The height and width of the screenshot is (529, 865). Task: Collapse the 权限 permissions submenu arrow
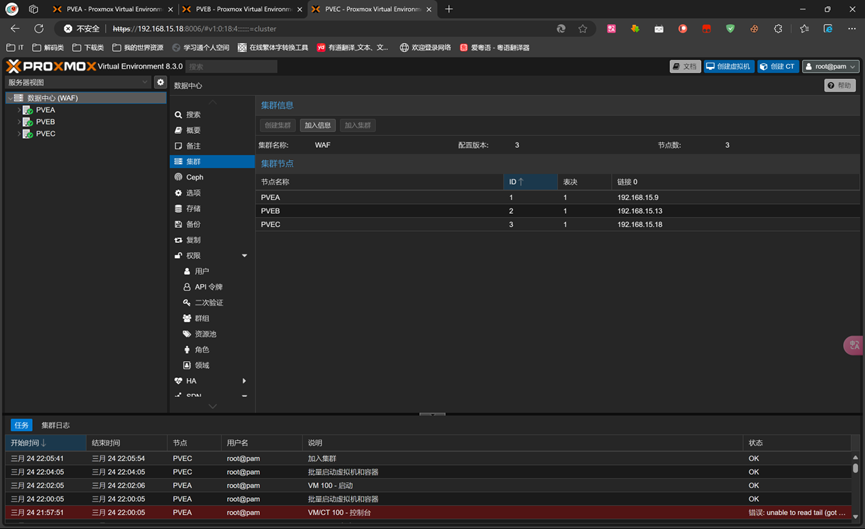click(244, 256)
